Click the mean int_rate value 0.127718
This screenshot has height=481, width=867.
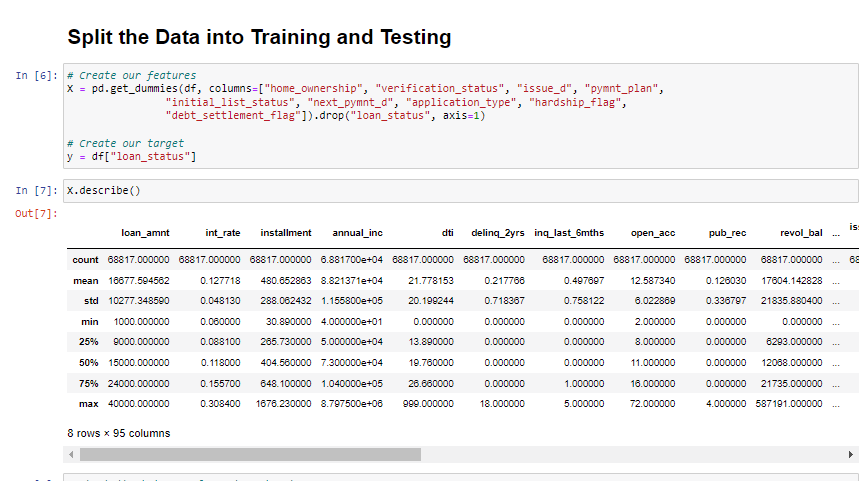pyautogui.click(x=220, y=281)
